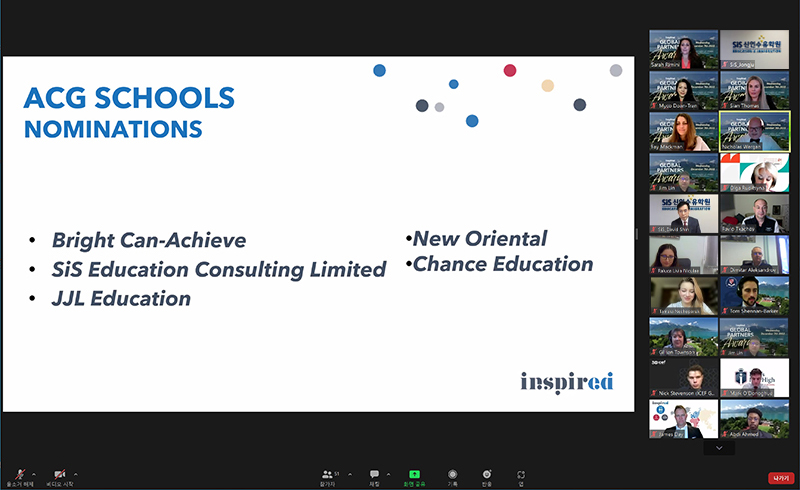800x490 pixels.
Task: Start video using the crossed camera icon
Action: pos(60,474)
